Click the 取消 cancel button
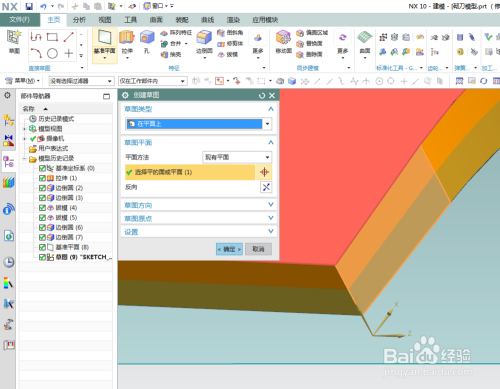The image size is (500, 389). pyautogui.click(x=258, y=249)
